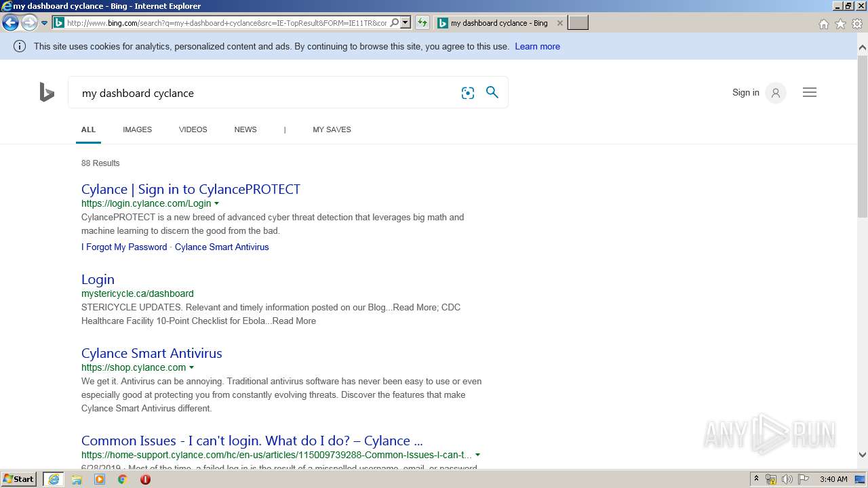The height and width of the screenshot is (488, 868).
Task: Open Favorites star icon
Action: [840, 24]
